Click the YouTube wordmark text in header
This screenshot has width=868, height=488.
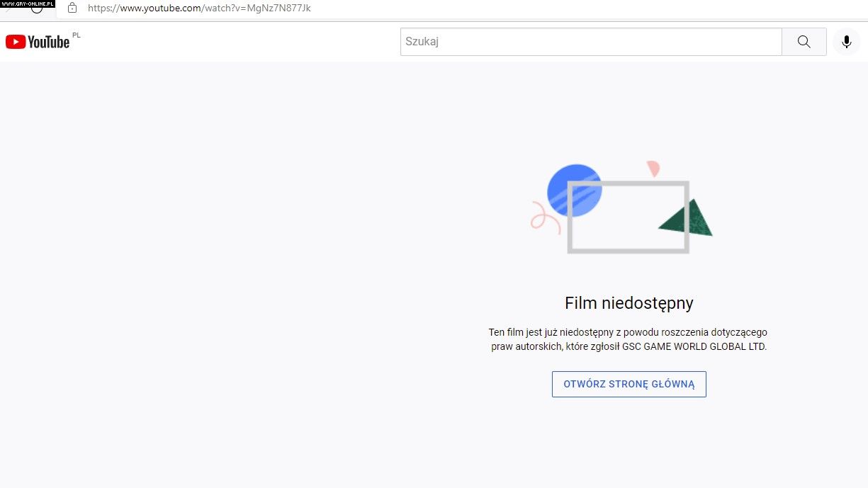[49, 42]
